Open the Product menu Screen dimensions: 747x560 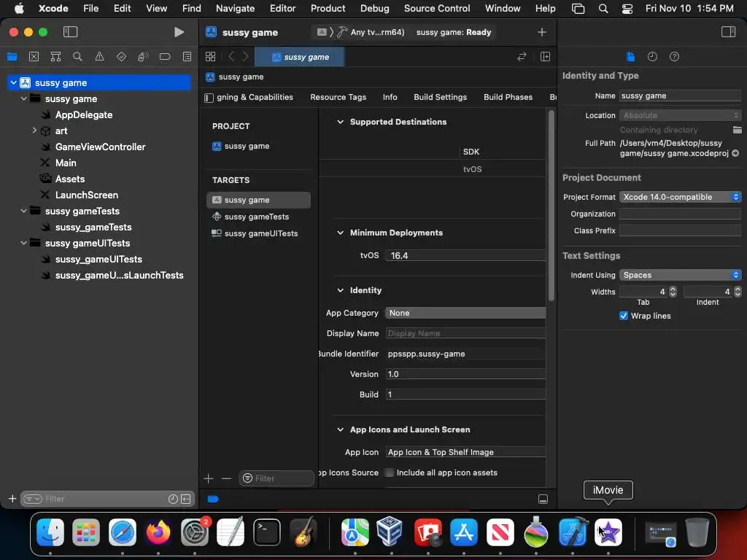coord(328,8)
